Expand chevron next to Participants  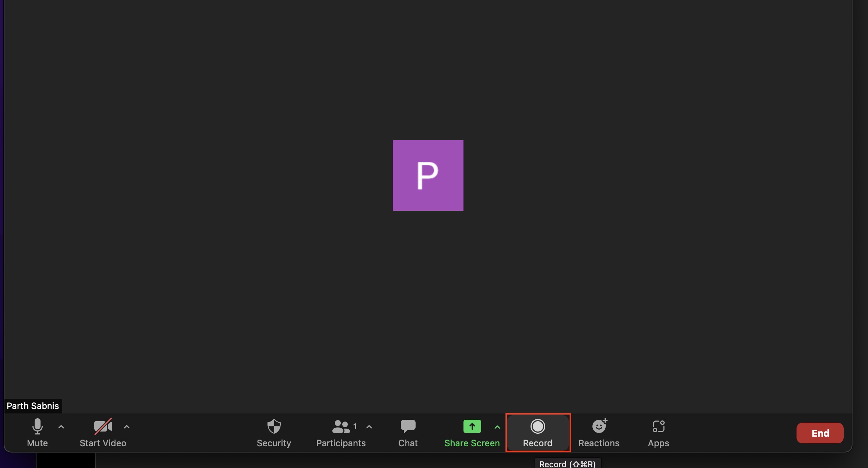[x=369, y=427]
